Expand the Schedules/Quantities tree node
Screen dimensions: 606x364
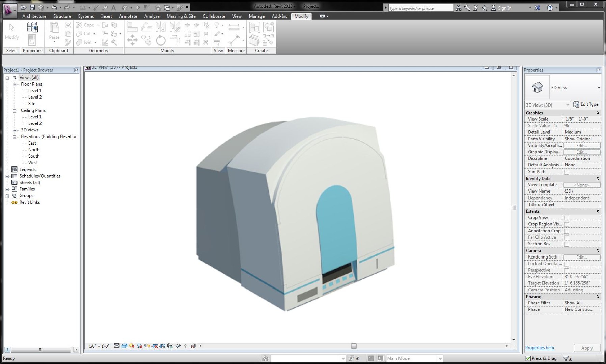click(x=7, y=176)
